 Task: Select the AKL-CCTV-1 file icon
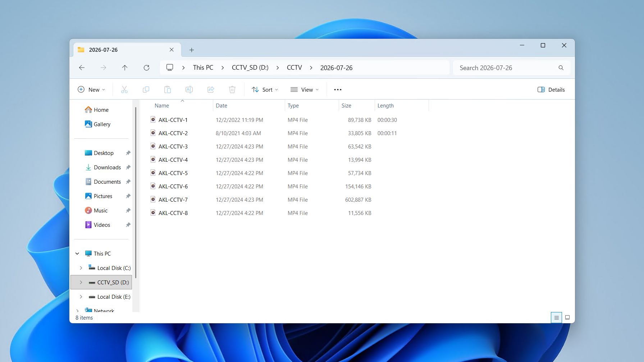[153, 120]
